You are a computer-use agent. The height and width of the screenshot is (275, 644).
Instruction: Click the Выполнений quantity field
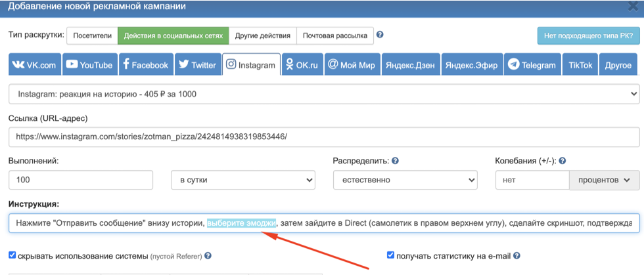(81, 180)
